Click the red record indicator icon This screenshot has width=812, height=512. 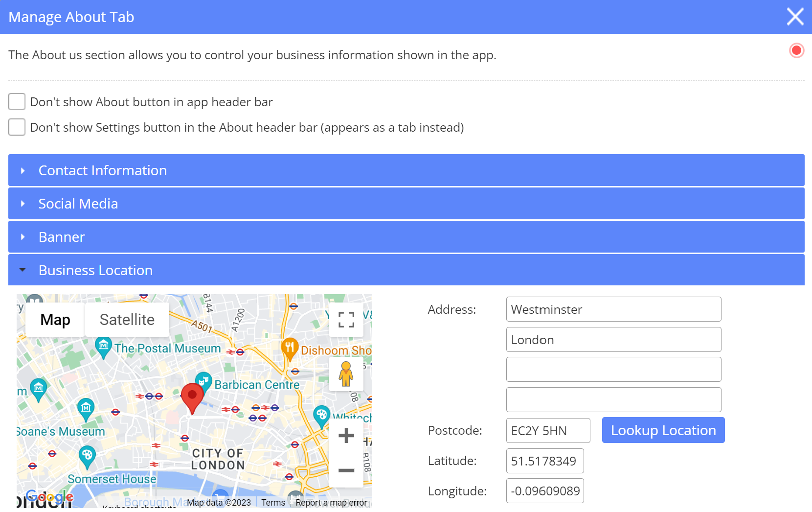[796, 50]
